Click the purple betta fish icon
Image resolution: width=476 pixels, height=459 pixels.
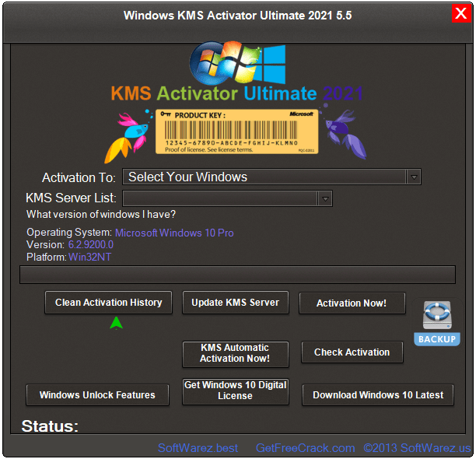coord(345,134)
